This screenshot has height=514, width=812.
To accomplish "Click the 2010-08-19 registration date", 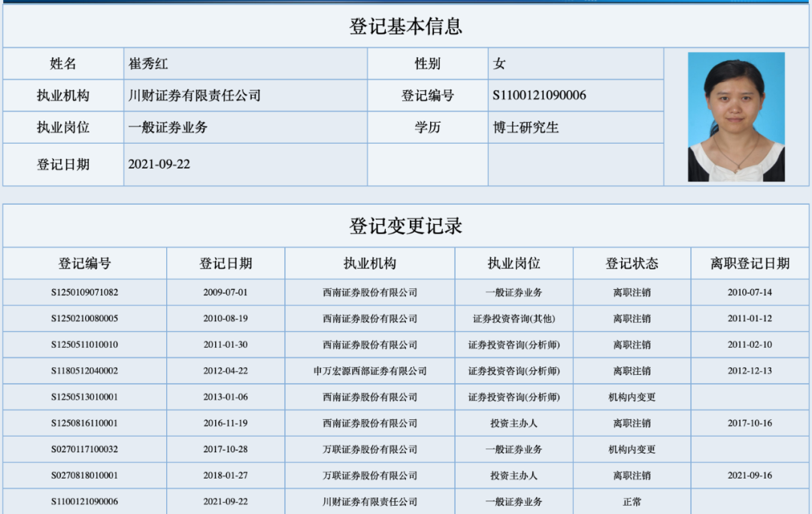I will (226, 318).
